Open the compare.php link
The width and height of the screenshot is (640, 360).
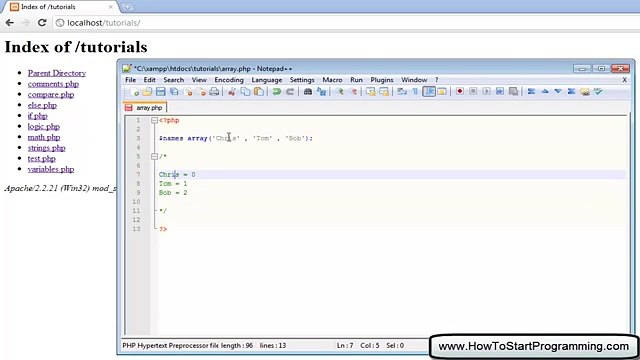tap(51, 94)
